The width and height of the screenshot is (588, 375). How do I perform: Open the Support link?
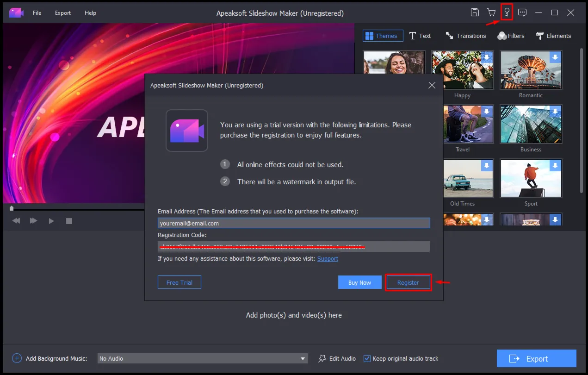tap(328, 259)
